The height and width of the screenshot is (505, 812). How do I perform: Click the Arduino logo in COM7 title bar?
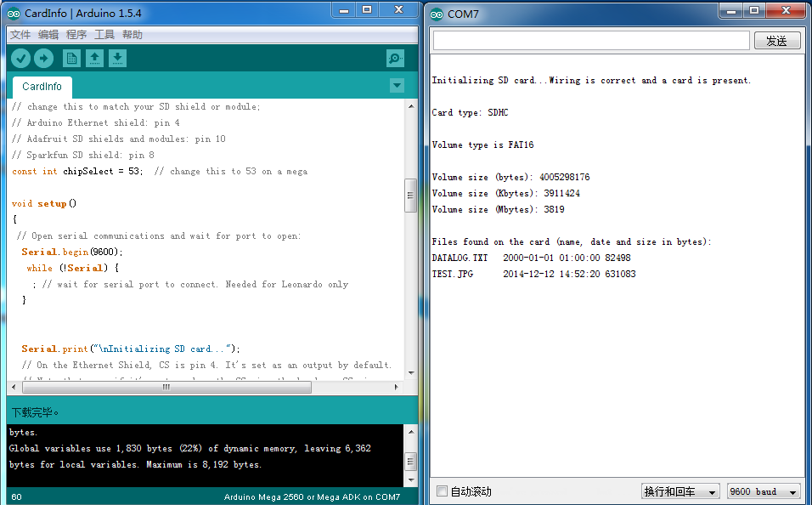[437, 14]
